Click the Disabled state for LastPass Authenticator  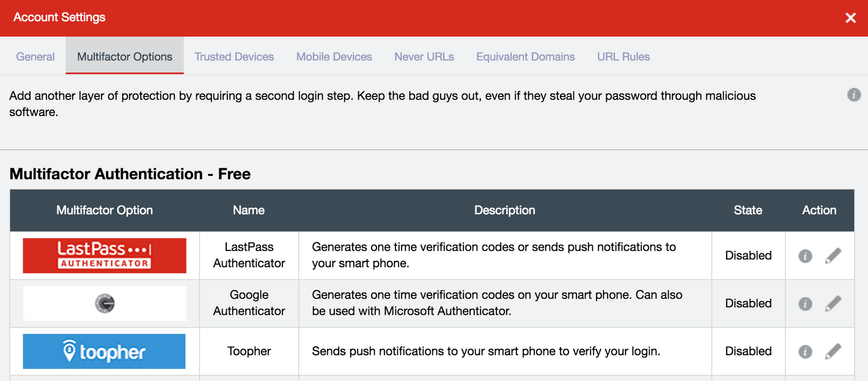point(748,255)
